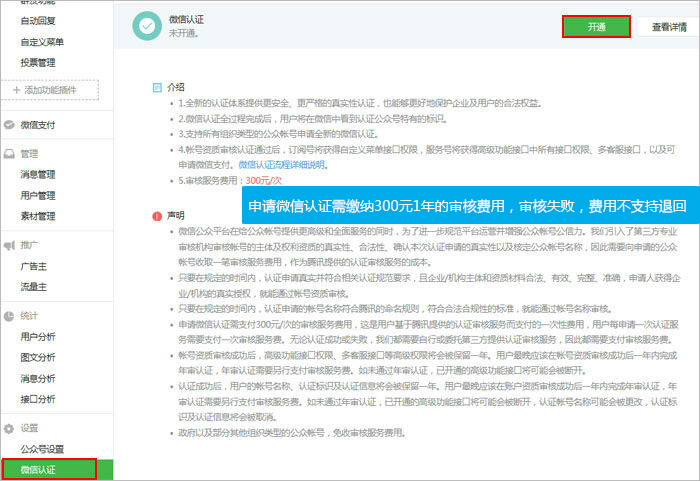Click the 微信支付 icon in the sidebar

[9, 125]
